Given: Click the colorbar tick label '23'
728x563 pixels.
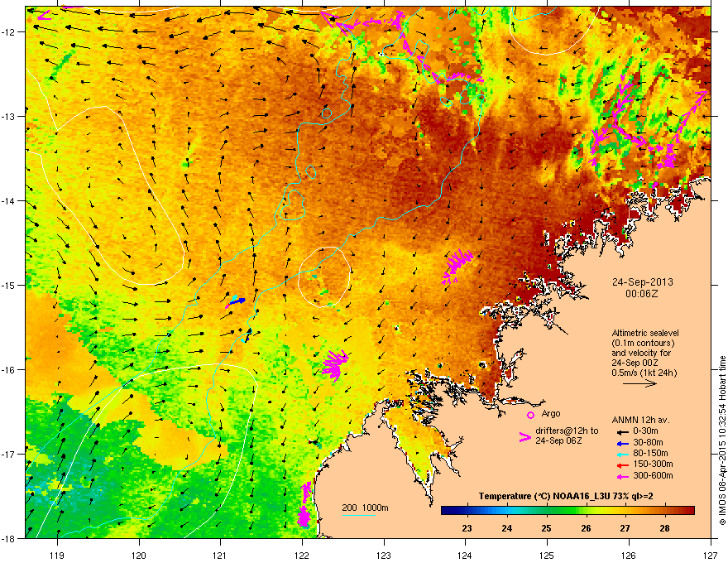Looking at the screenshot, I should (467, 528).
